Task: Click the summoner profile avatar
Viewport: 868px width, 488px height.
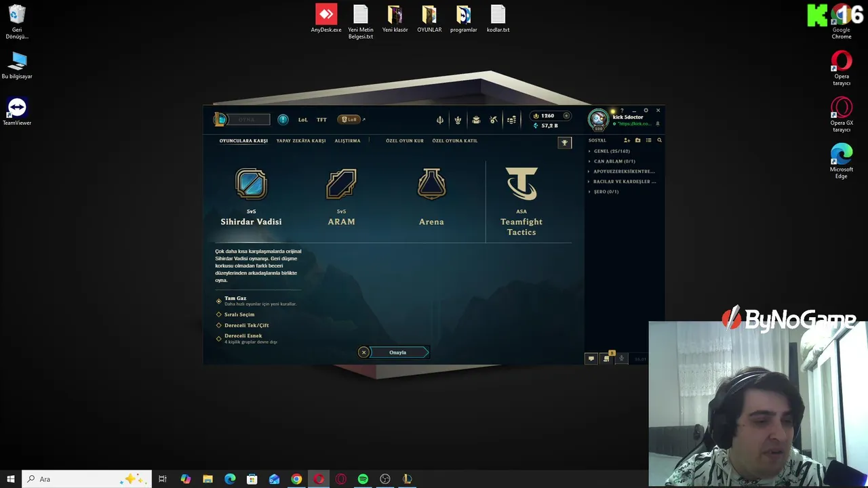Action: 598,119
